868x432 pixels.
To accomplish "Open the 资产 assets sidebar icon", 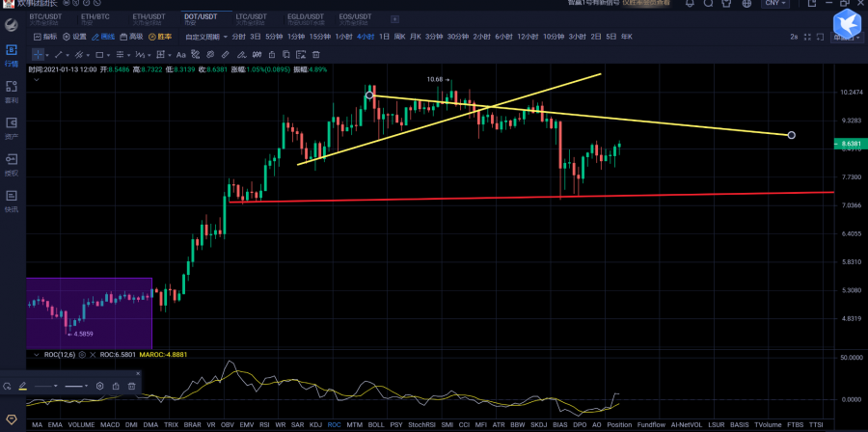I will point(11,128).
